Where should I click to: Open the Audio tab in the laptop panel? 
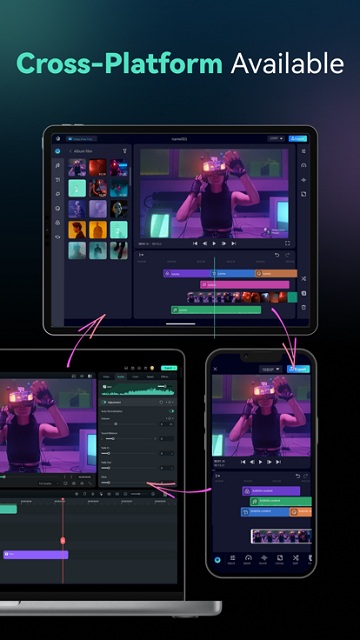point(120,376)
